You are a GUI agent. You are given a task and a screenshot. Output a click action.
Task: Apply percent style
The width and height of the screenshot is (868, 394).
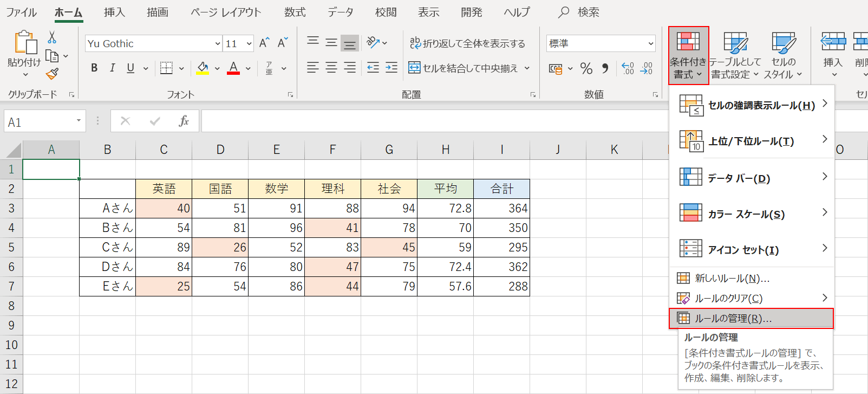click(586, 68)
